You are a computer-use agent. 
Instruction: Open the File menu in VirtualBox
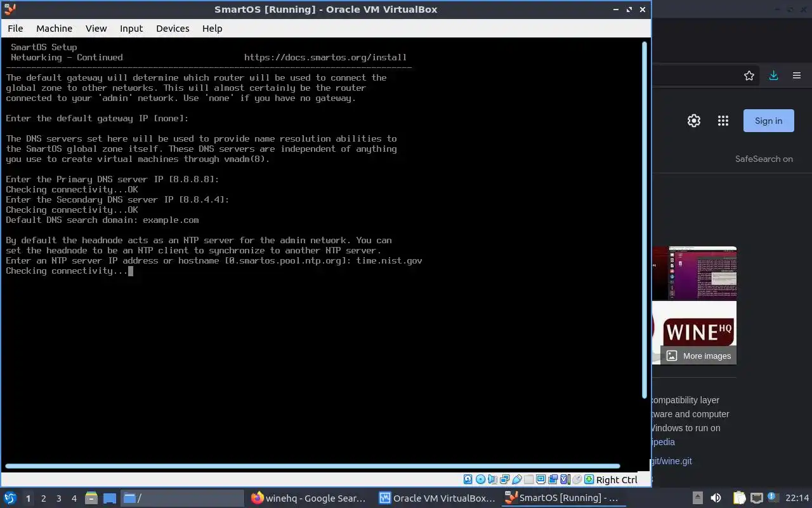click(x=15, y=29)
